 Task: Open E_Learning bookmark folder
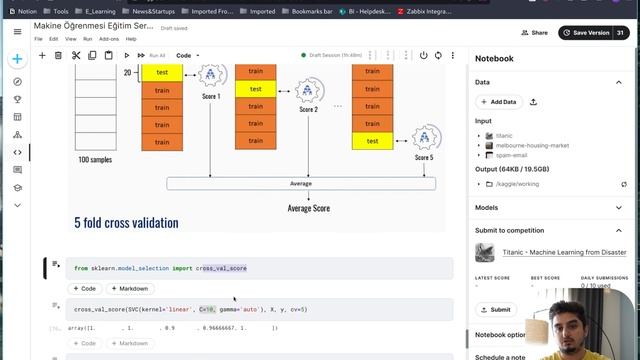click(95, 11)
